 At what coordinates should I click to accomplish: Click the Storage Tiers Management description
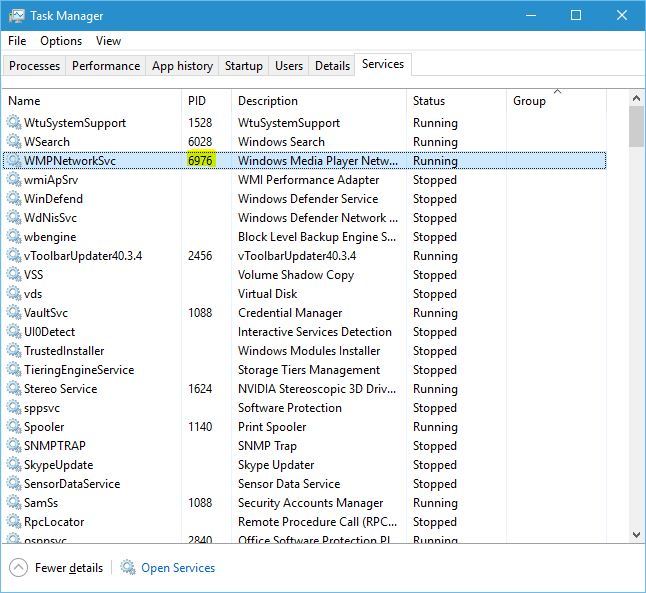(x=309, y=370)
